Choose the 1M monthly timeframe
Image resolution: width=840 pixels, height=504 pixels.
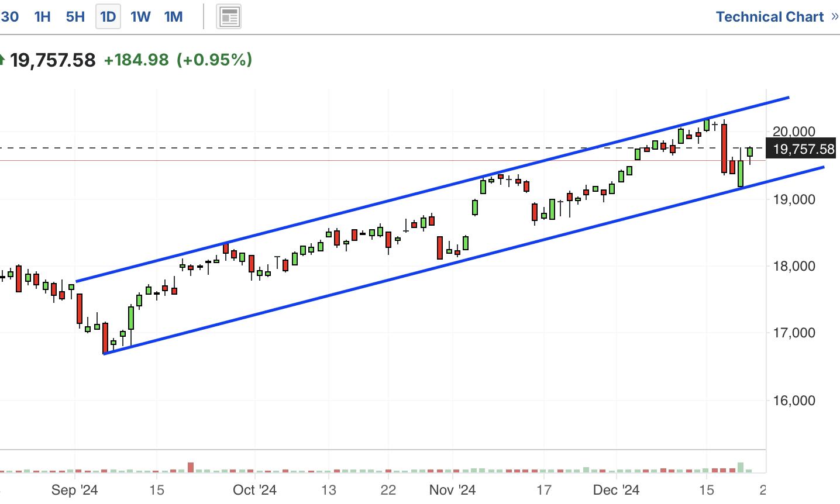(173, 16)
